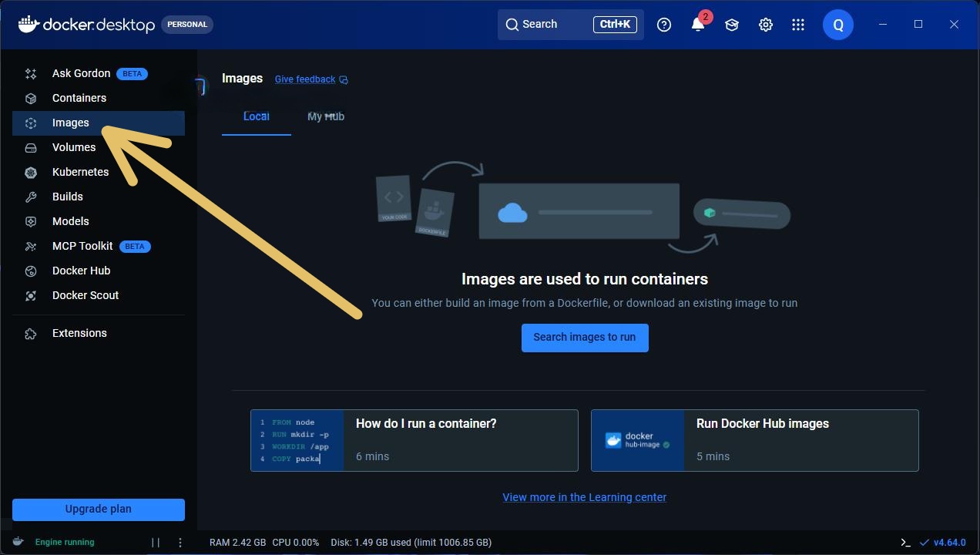Go to Kubernetes in sidebar
The image size is (980, 555).
coord(99,173)
